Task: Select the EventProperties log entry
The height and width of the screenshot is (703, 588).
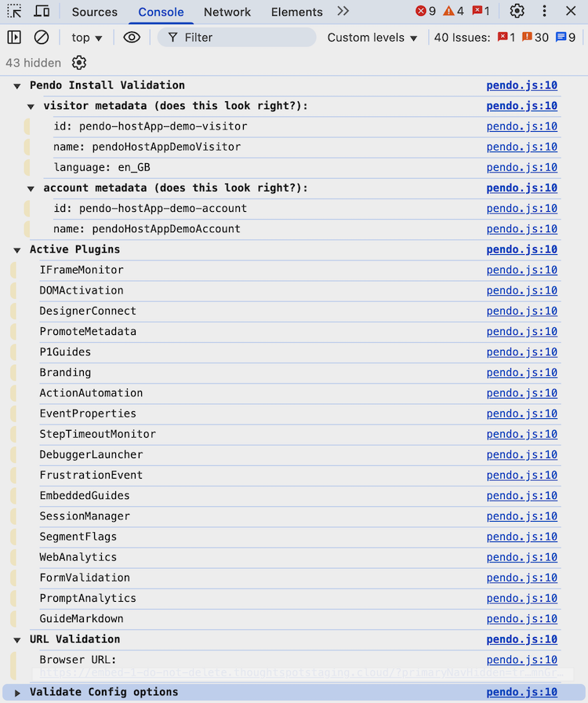Action: pos(88,413)
